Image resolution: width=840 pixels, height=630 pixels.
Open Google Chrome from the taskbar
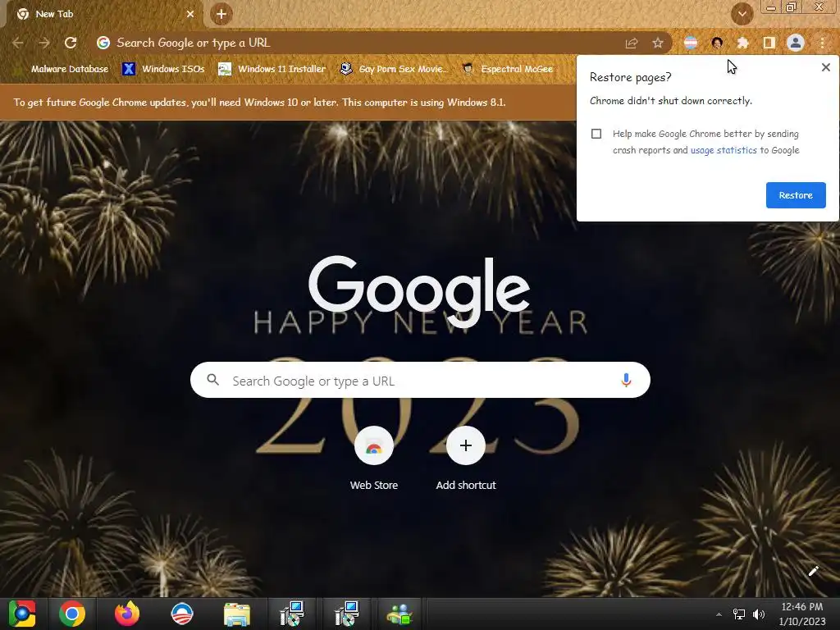point(72,614)
